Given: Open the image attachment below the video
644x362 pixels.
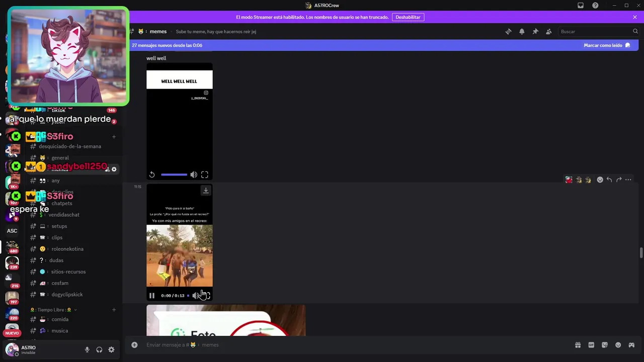Looking at the screenshot, I should point(226,320).
